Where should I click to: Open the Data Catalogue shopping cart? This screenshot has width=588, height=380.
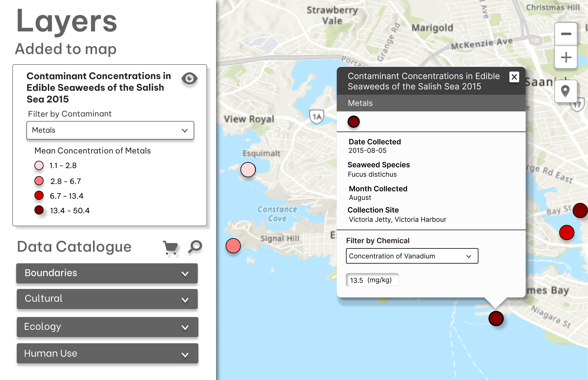[170, 247]
